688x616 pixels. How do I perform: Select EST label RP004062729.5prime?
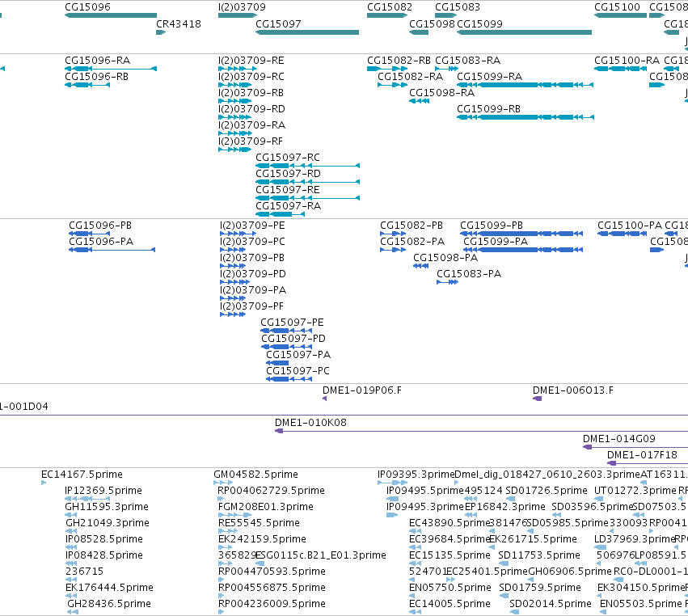click(272, 491)
